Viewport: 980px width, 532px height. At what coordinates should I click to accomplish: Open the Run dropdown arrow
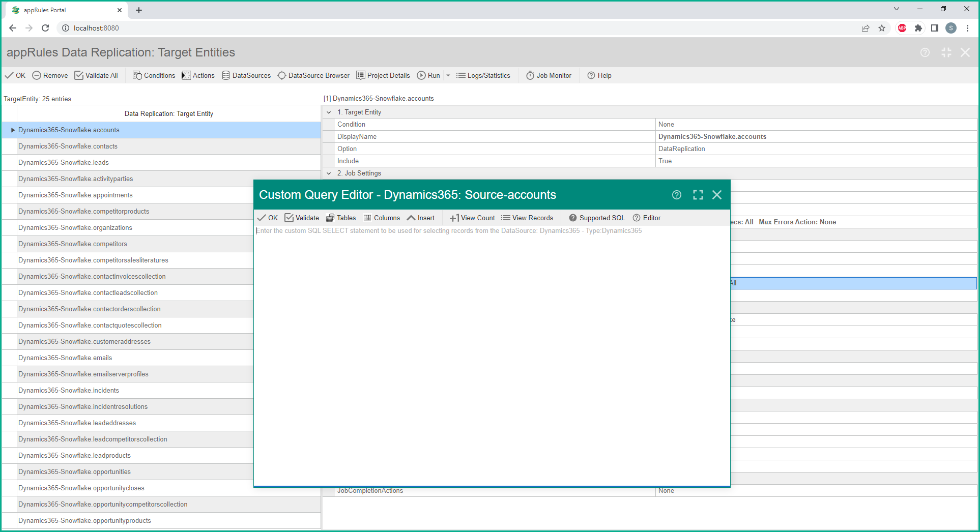click(x=448, y=75)
